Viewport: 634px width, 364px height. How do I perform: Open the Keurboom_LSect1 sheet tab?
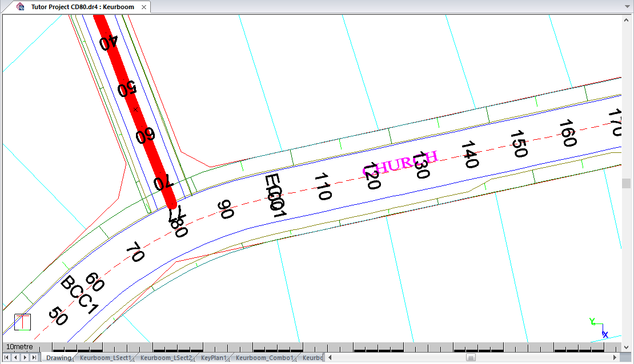coord(105,358)
